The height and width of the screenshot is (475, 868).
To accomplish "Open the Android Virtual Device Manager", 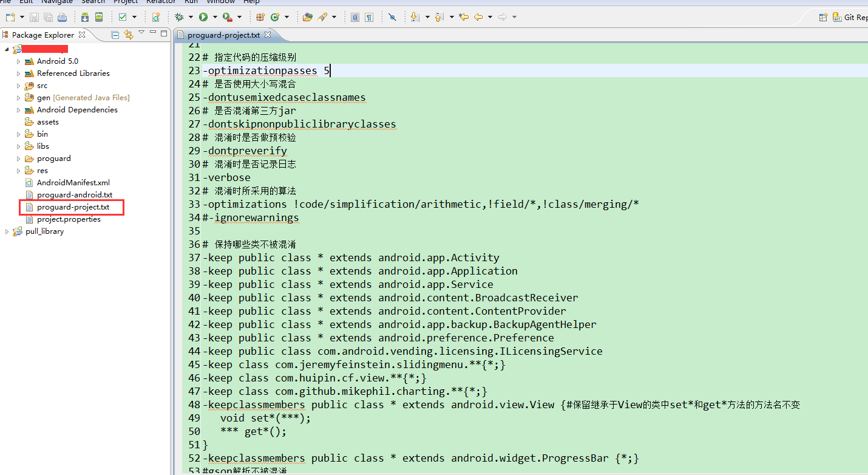I will pyautogui.click(x=99, y=17).
